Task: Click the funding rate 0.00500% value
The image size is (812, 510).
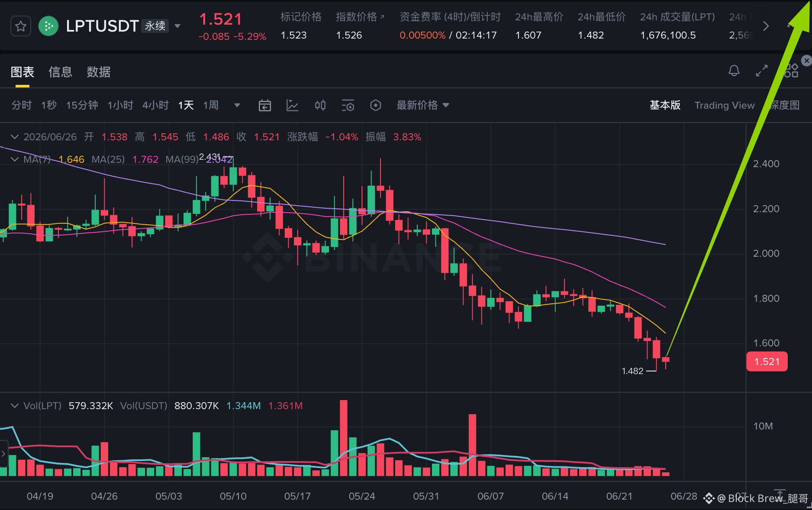Action: click(422, 36)
